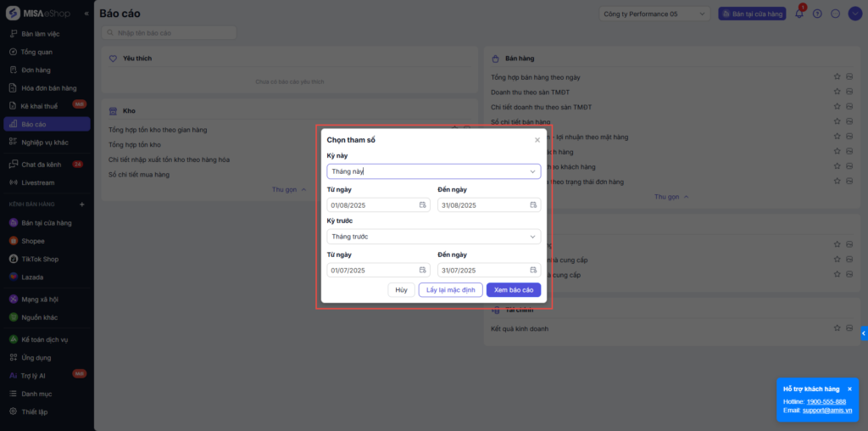The image size is (868, 431).
Task: Open calendar picker for 31/08/2025 end date
Action: [x=533, y=205]
